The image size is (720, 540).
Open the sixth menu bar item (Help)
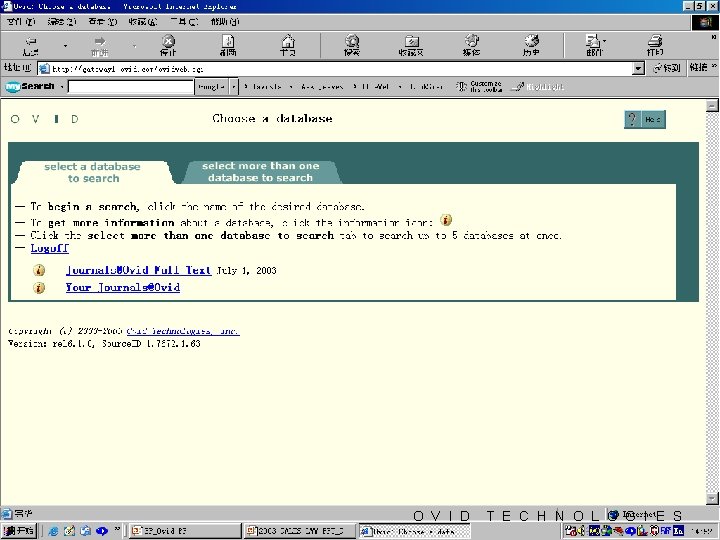pyautogui.click(x=225, y=22)
